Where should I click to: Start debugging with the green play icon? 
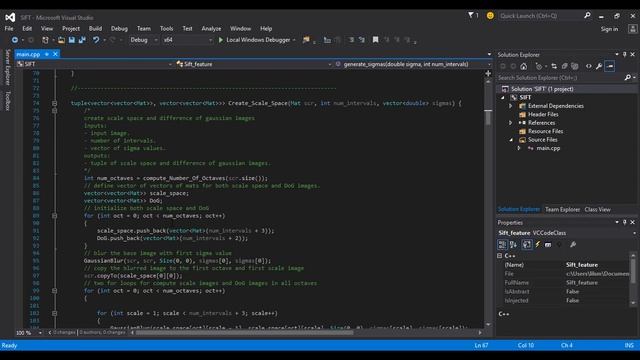click(221, 40)
